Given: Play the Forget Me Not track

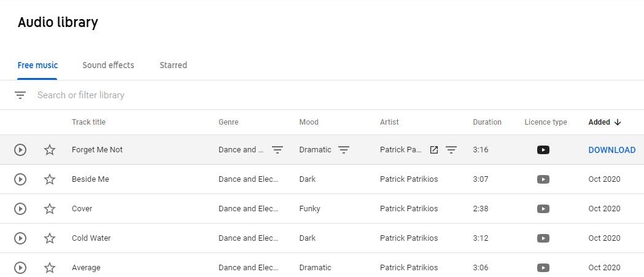Looking at the screenshot, I should (20, 150).
